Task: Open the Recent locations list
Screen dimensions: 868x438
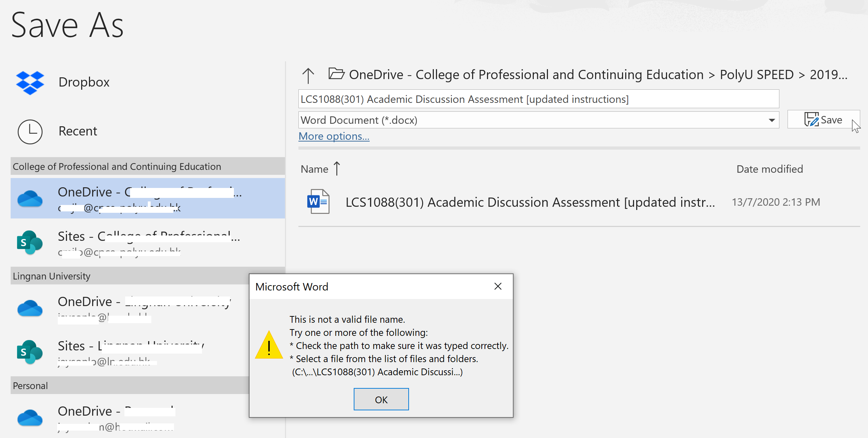Action: point(78,131)
